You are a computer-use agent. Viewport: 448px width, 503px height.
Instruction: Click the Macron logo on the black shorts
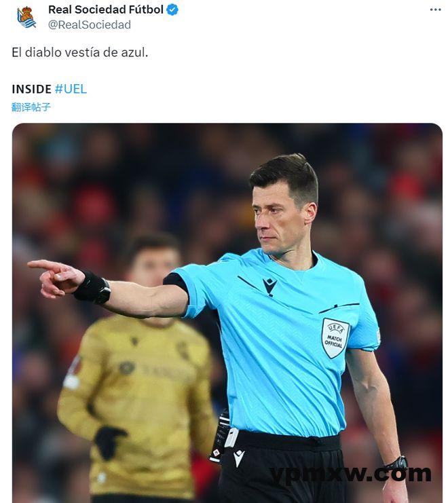pos(239,458)
